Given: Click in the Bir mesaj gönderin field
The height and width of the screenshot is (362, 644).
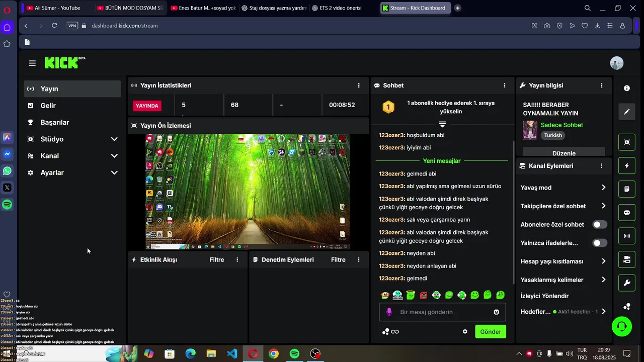Looking at the screenshot, I should click(442, 312).
